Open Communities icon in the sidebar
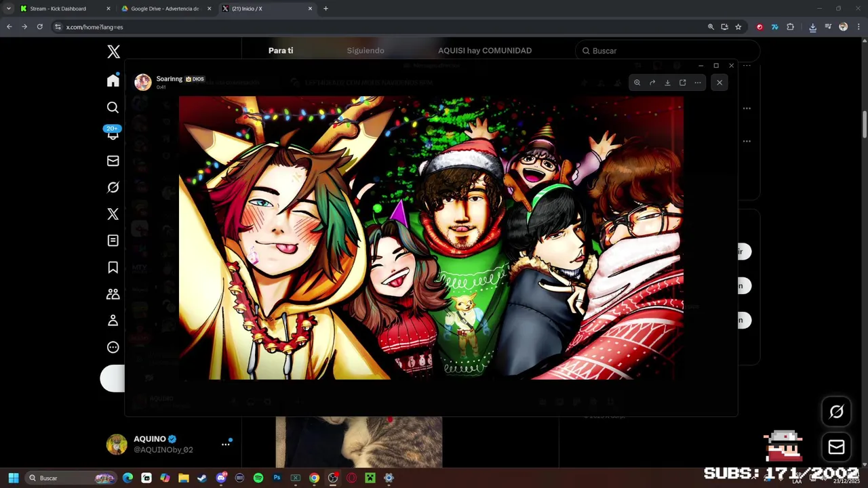Viewport: 868px width, 488px height. (113, 293)
